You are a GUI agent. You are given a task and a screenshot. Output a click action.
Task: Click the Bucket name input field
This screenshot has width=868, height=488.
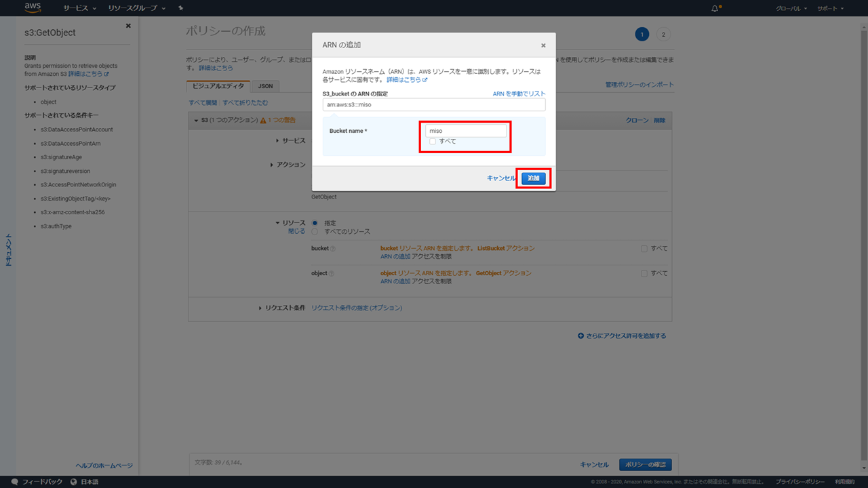[x=466, y=131]
